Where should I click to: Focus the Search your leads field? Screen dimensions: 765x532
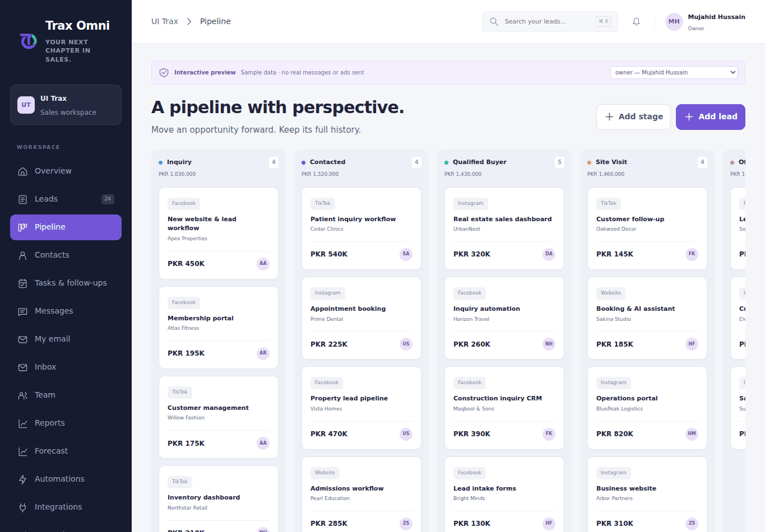click(550, 21)
